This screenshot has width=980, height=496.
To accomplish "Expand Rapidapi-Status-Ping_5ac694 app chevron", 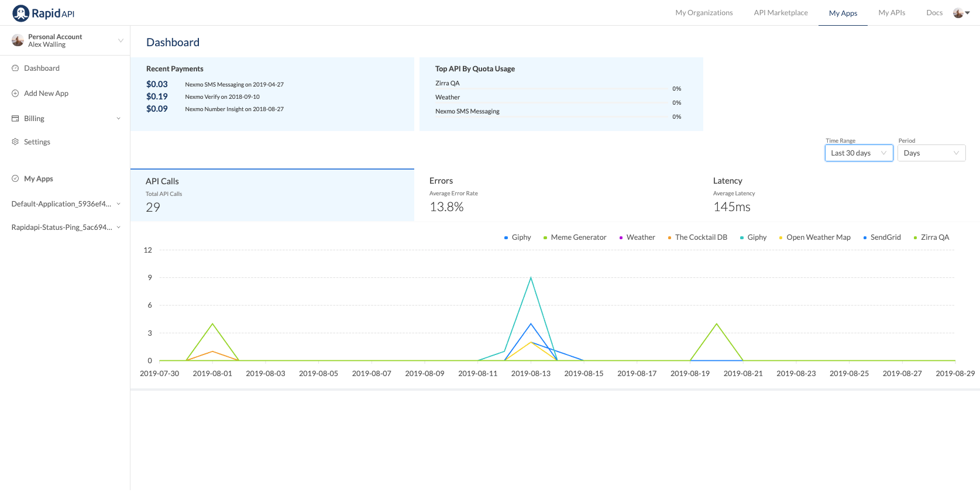I will coord(119,228).
